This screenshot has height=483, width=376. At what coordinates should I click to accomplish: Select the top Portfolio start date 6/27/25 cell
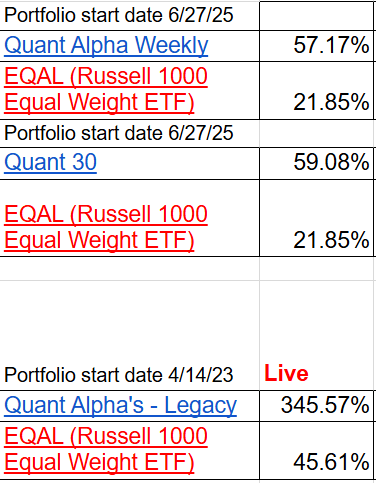click(130, 16)
